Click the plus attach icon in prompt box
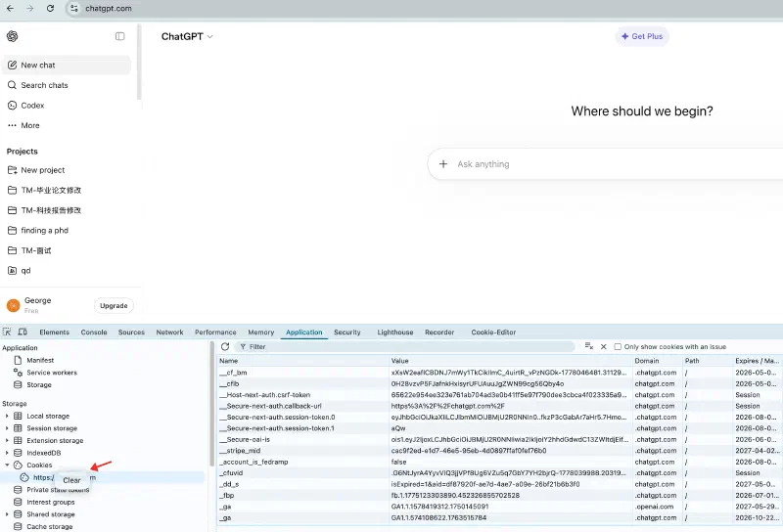This screenshot has width=783, height=532. click(443, 164)
